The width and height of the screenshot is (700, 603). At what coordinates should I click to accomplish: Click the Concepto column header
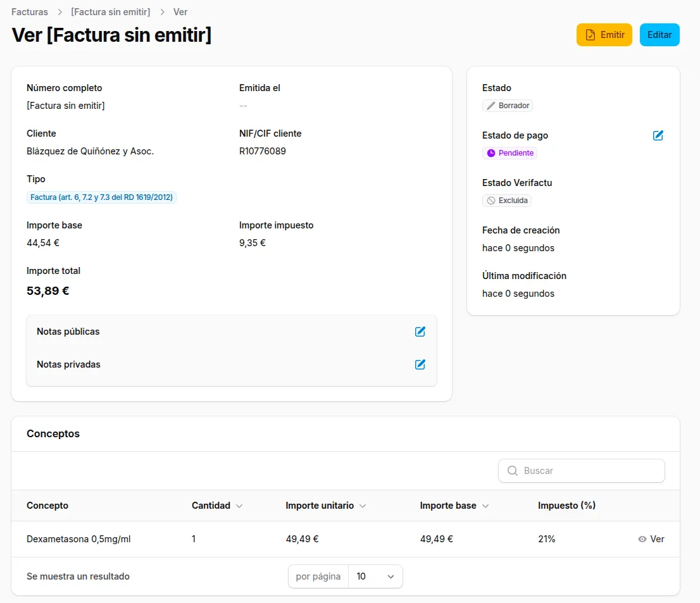pyautogui.click(x=47, y=506)
